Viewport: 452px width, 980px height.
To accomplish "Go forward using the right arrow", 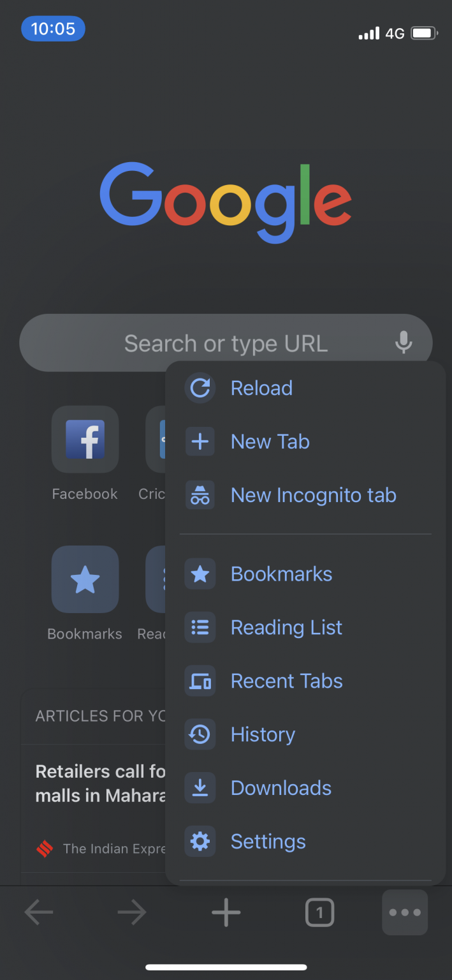I will click(132, 913).
